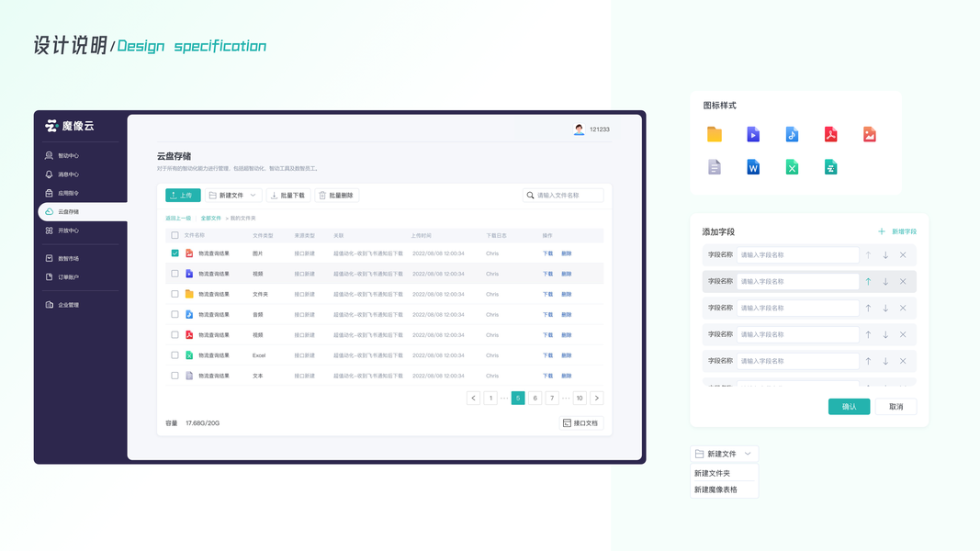980x551 pixels.
Task: Choose 新建文件夹 from the dropdown menu
Action: pyautogui.click(x=712, y=474)
